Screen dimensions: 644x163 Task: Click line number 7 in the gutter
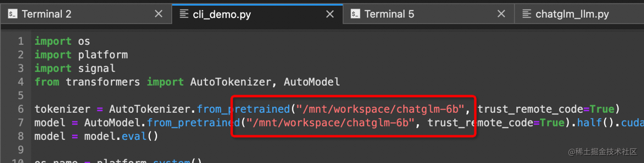point(21,123)
